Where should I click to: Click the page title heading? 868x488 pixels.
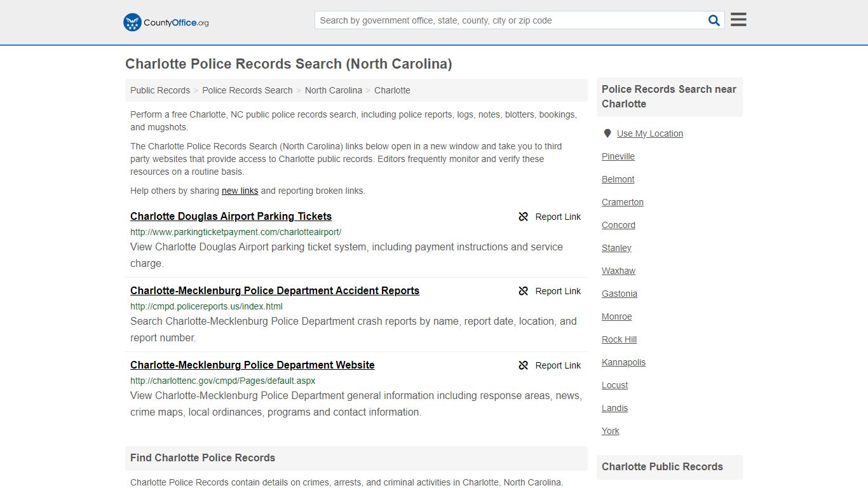coord(288,64)
